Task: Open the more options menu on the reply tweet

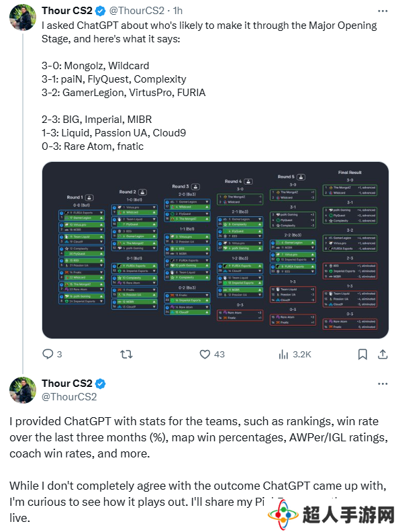Action: point(383,384)
